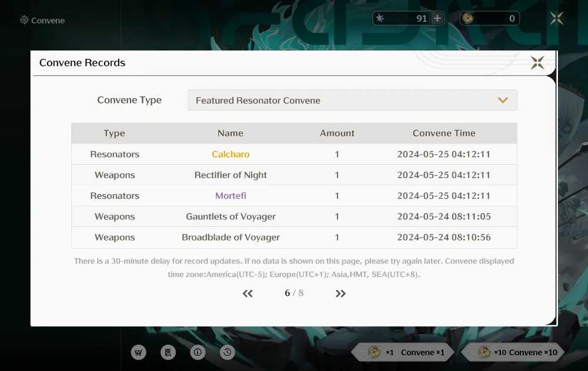Click the Convene title in top-left
The image size is (588, 371).
48,21
